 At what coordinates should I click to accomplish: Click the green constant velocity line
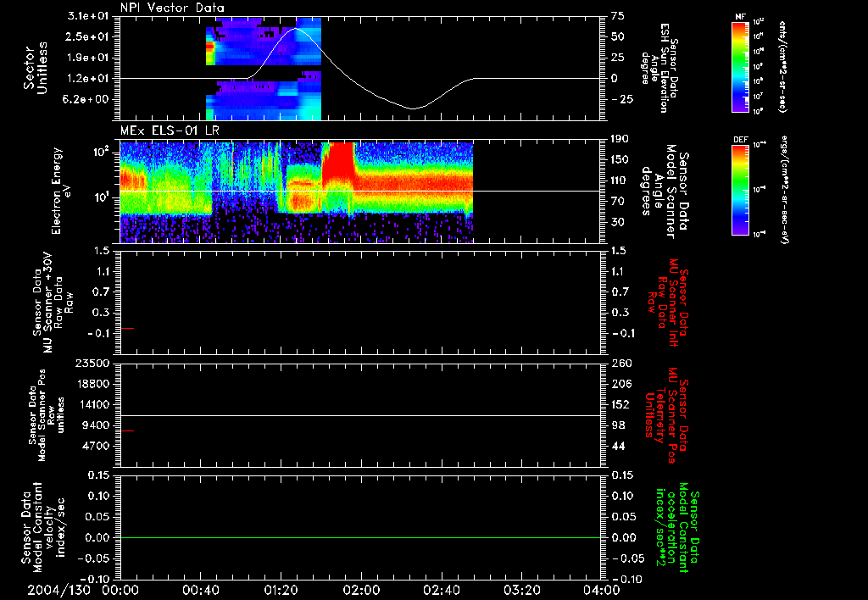pos(359,537)
